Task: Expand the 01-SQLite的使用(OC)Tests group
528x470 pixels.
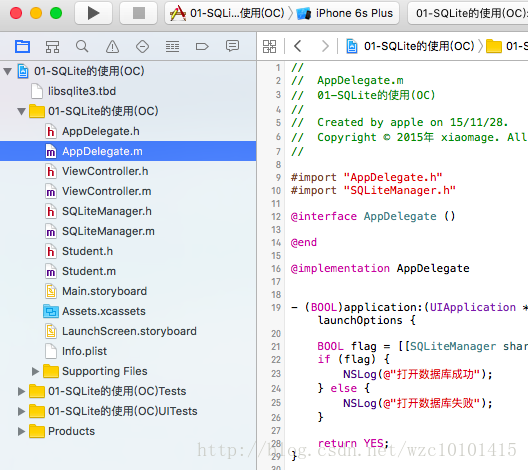Action: pos(21,391)
